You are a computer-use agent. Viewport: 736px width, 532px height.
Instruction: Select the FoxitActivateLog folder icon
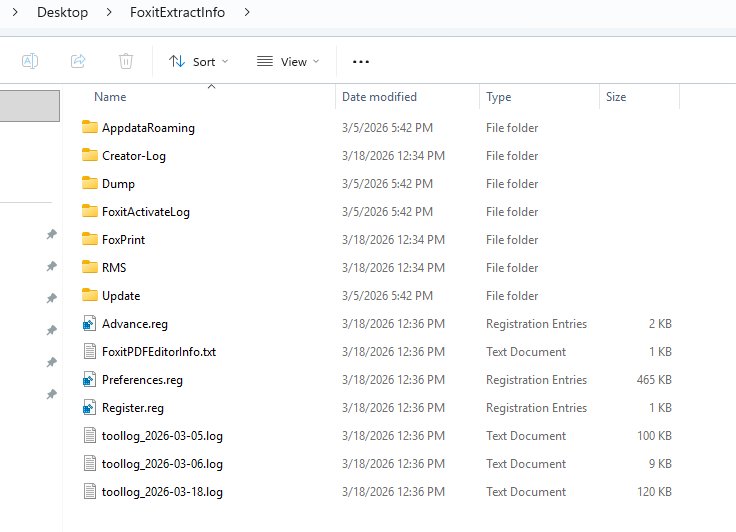point(90,211)
